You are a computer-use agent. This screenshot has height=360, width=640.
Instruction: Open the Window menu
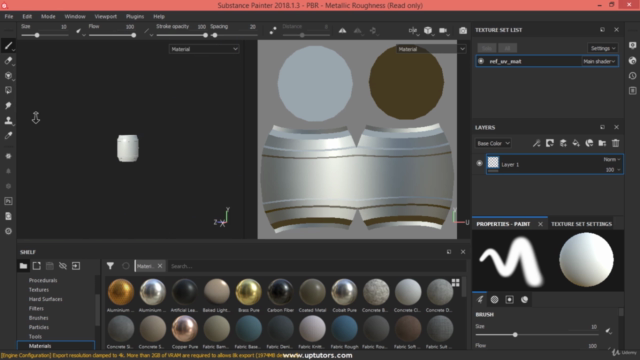[75, 16]
